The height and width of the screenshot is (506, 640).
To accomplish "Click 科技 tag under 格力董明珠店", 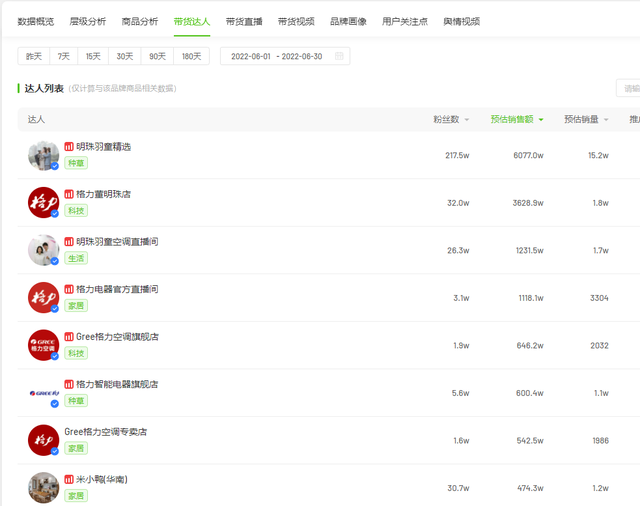I will tap(76, 211).
